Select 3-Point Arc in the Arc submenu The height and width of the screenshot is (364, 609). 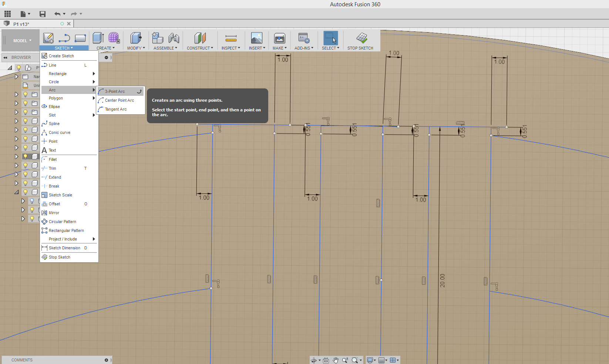pos(121,91)
